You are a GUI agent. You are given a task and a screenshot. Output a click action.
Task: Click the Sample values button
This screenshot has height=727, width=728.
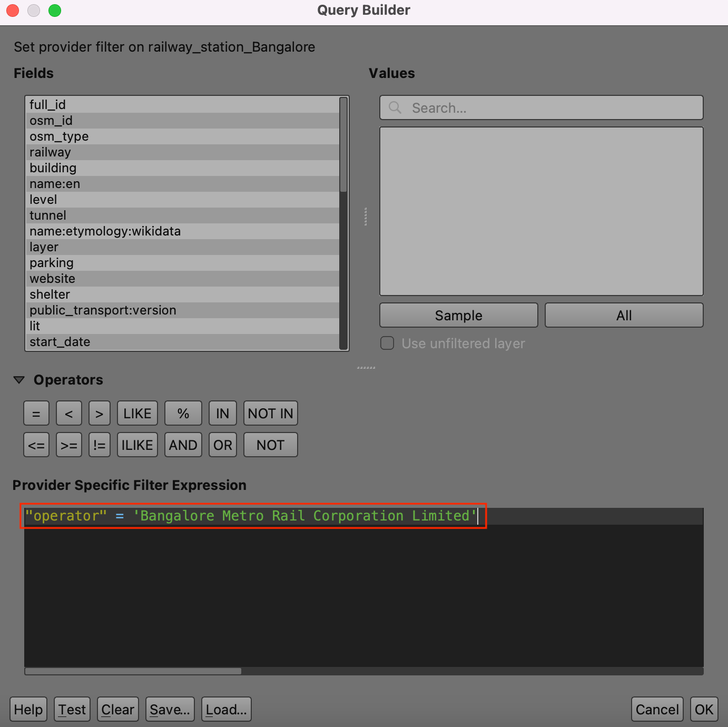(x=459, y=315)
